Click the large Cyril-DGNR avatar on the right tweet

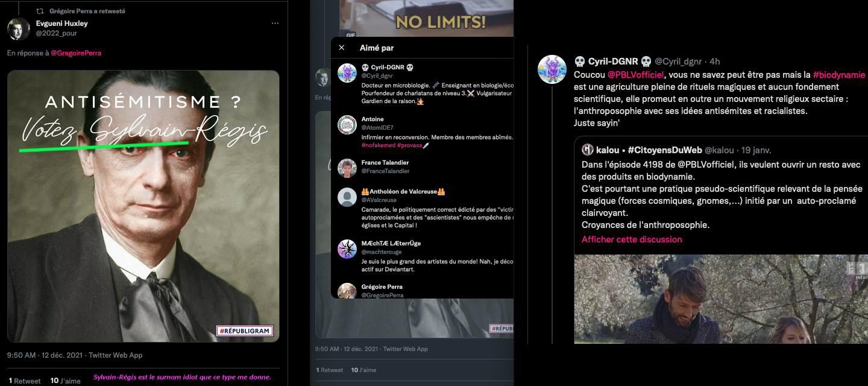click(552, 69)
